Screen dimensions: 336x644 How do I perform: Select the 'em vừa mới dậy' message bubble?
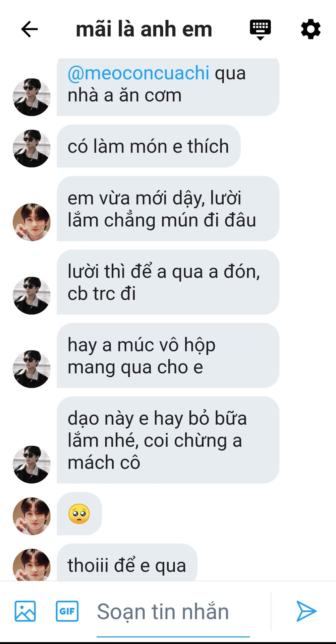click(x=168, y=209)
